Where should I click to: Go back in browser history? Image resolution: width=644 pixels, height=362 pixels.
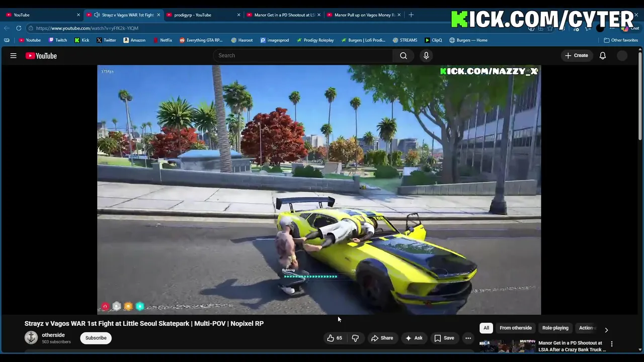(x=7, y=28)
